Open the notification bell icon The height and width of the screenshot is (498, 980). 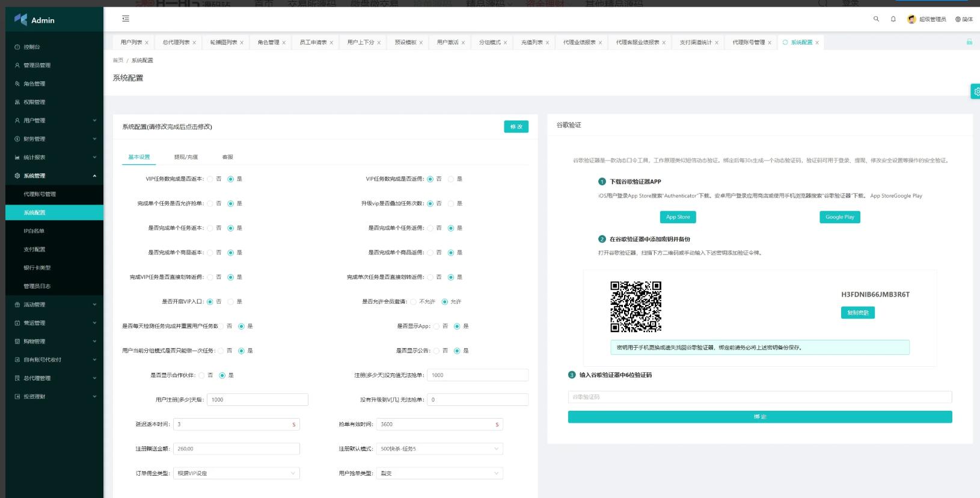tap(893, 19)
